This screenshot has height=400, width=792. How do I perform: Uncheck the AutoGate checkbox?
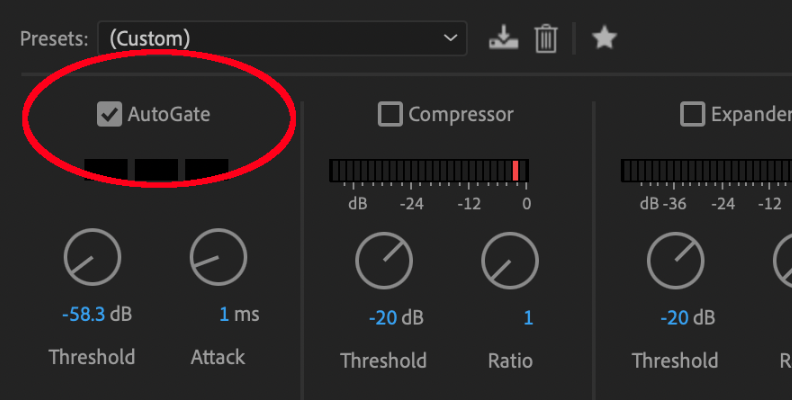[109, 114]
